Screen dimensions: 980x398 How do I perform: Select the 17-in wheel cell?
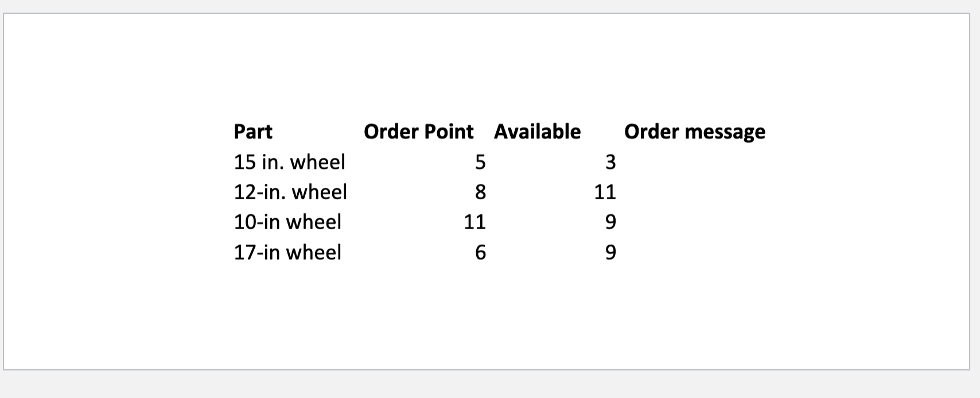[287, 252]
